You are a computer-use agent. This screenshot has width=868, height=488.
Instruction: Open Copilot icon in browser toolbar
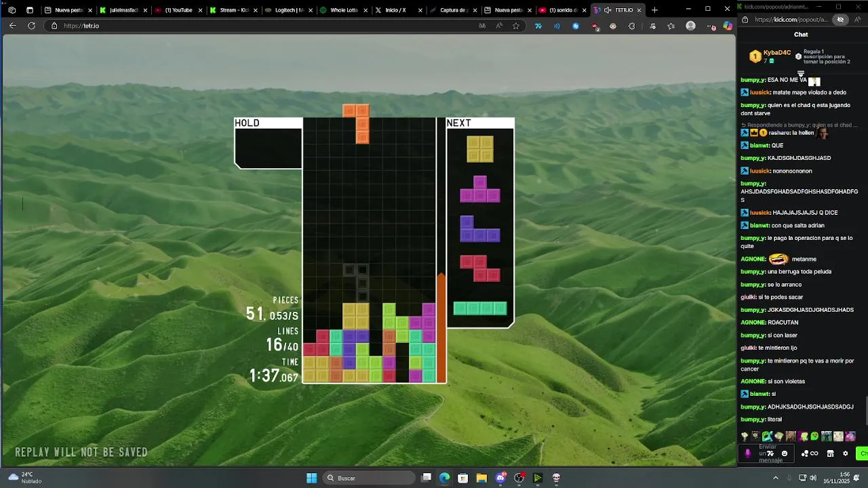pyautogui.click(x=728, y=26)
